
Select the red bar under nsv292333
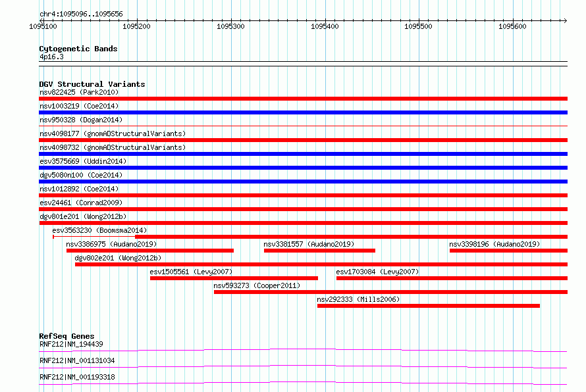tap(429, 306)
